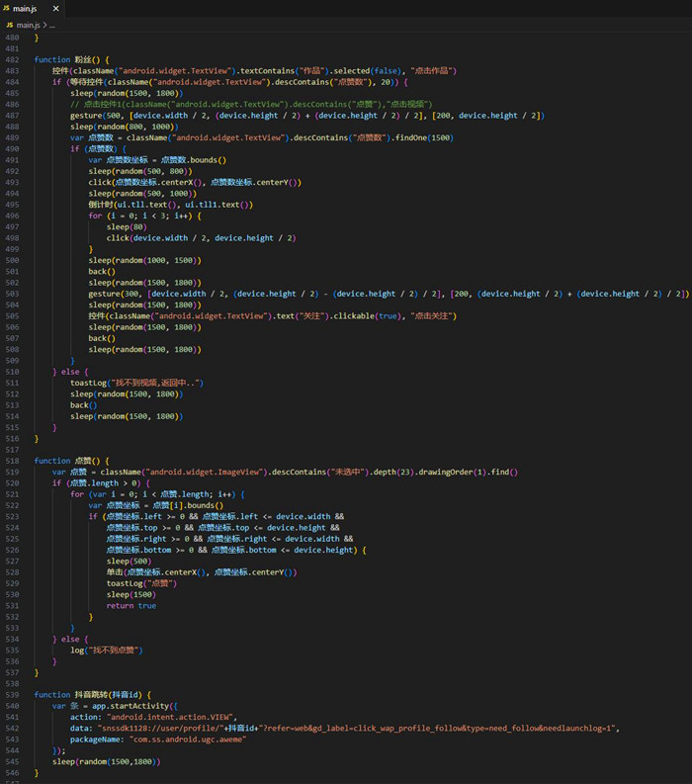
Task: Click "back()" on line 507
Action: pos(102,338)
